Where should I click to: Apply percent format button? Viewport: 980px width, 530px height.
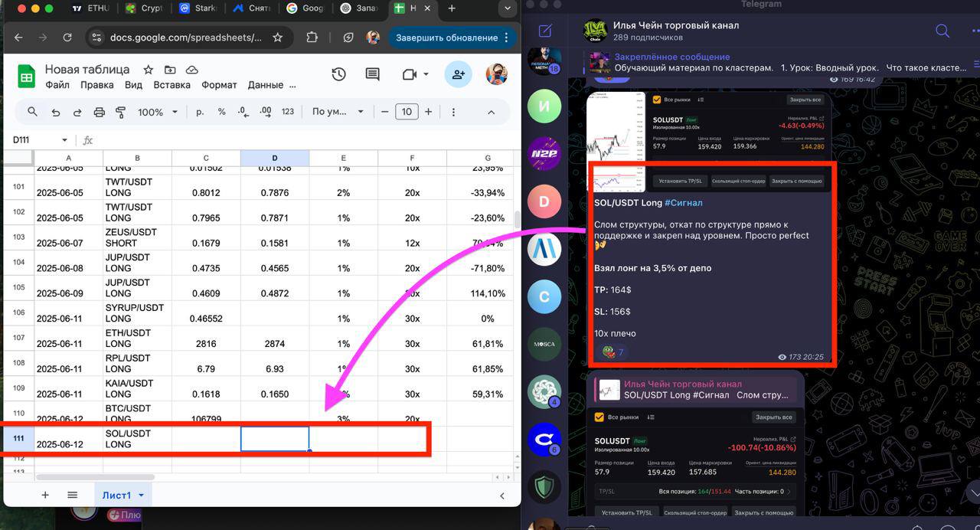coord(221,112)
